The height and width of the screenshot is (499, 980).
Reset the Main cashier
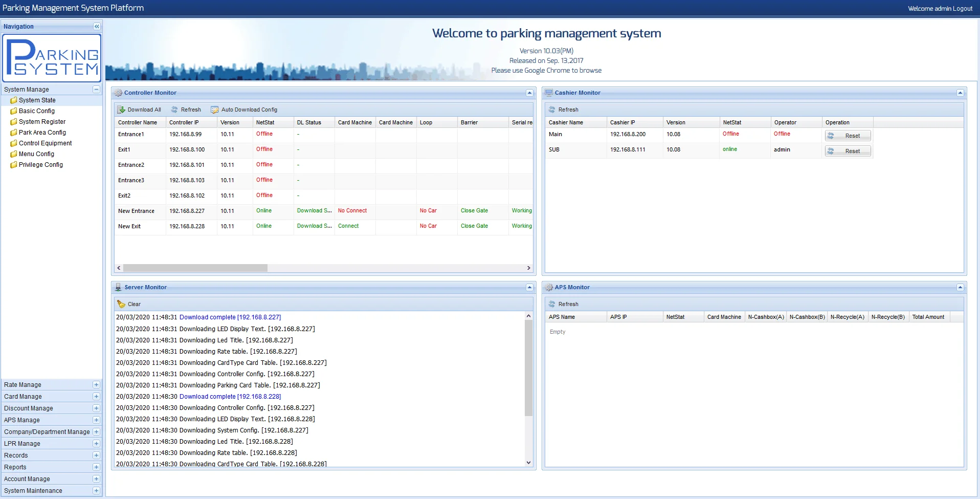click(x=848, y=136)
